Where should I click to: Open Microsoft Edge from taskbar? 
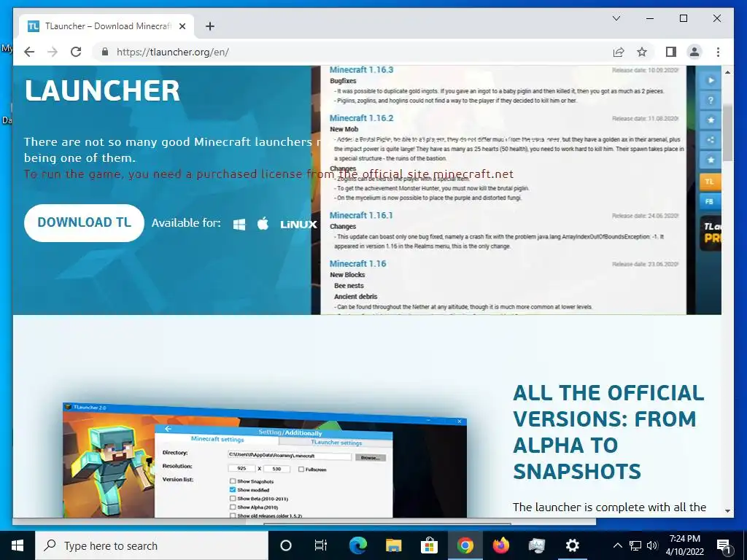[357, 545]
